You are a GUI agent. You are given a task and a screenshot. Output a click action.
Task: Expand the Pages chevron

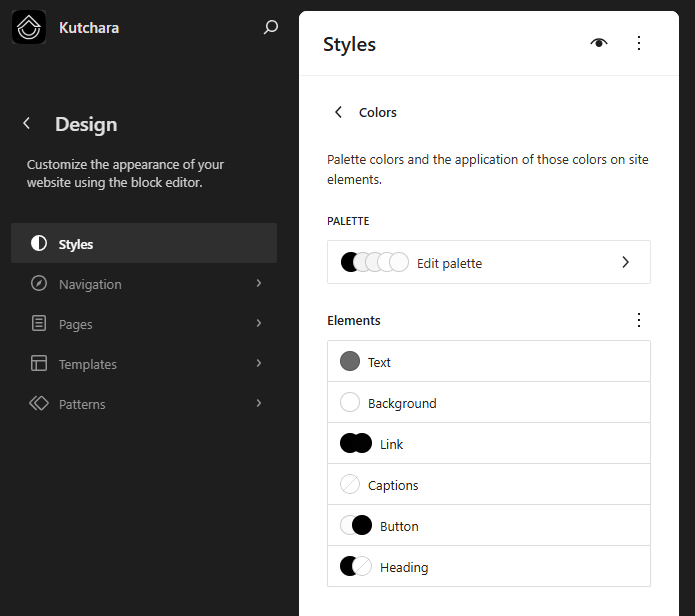coord(259,323)
